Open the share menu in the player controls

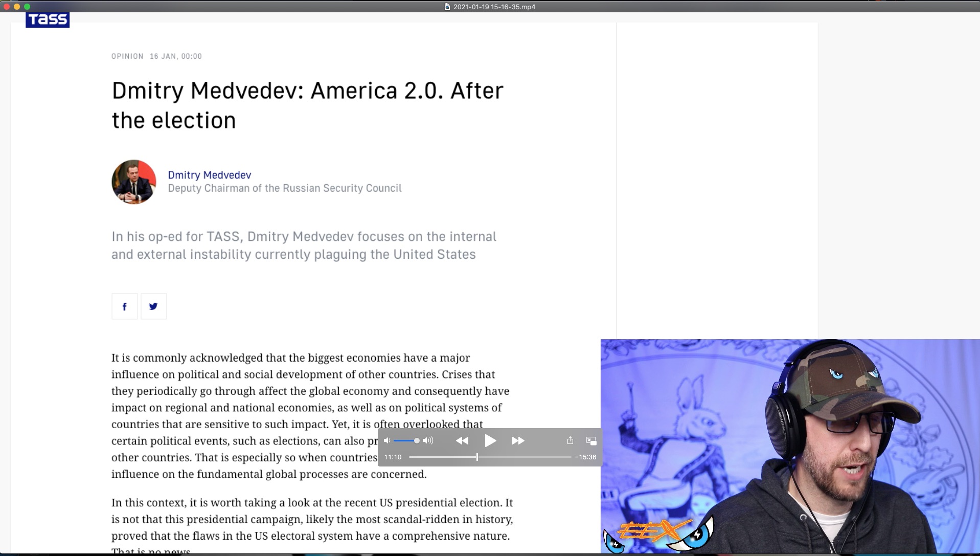click(x=570, y=440)
